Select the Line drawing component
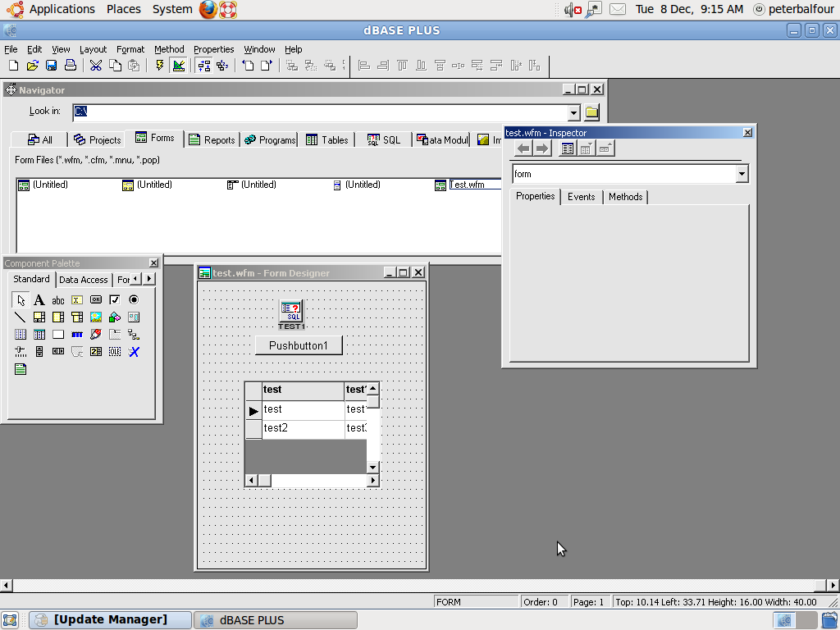 [x=21, y=317]
